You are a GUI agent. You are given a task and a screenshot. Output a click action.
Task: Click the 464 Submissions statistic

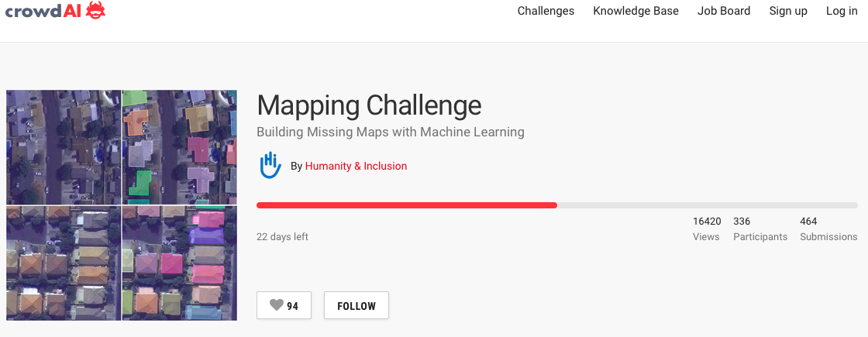[828, 229]
